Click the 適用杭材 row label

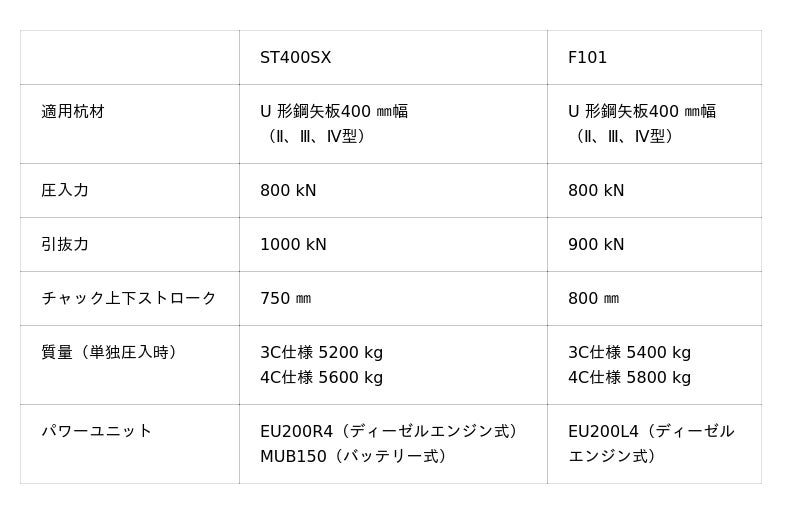click(73, 112)
